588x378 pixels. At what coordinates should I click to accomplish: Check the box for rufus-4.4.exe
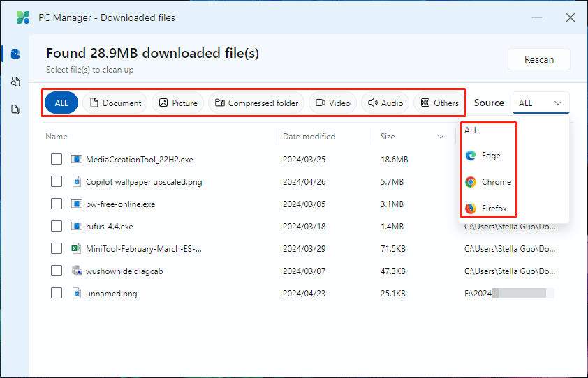pyautogui.click(x=57, y=226)
